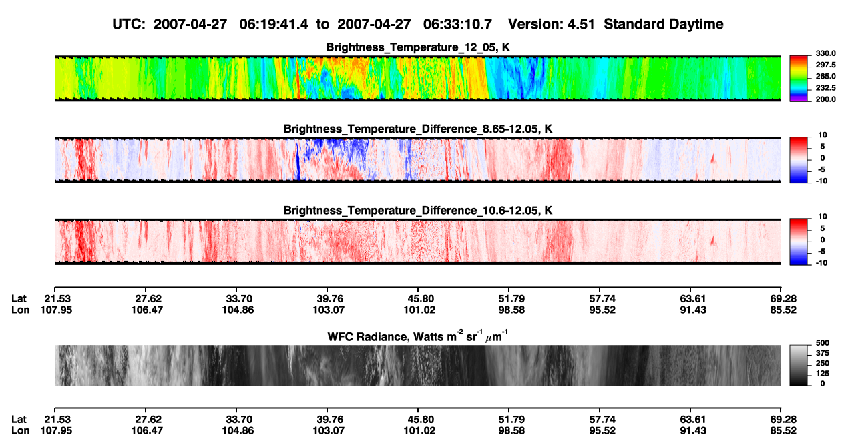The image size is (868, 445).
Task: Click the WFC Radiance panel title
Action: pyautogui.click(x=418, y=336)
